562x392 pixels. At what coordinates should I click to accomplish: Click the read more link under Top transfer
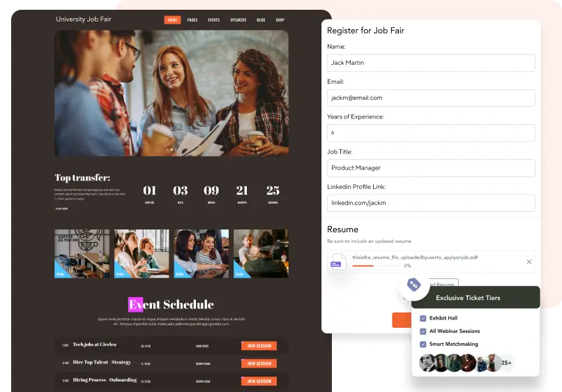coord(61,209)
